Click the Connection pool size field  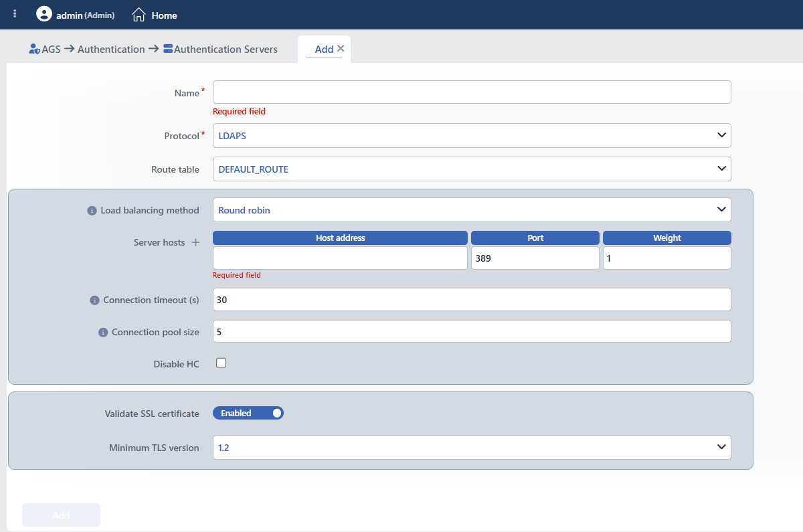click(x=472, y=331)
